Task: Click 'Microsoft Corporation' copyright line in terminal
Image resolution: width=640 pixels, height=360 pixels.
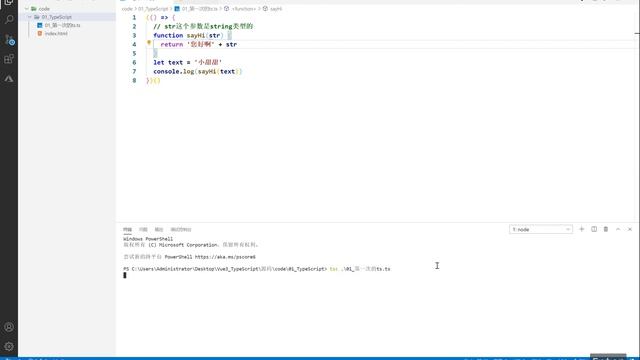Action: coord(191,245)
